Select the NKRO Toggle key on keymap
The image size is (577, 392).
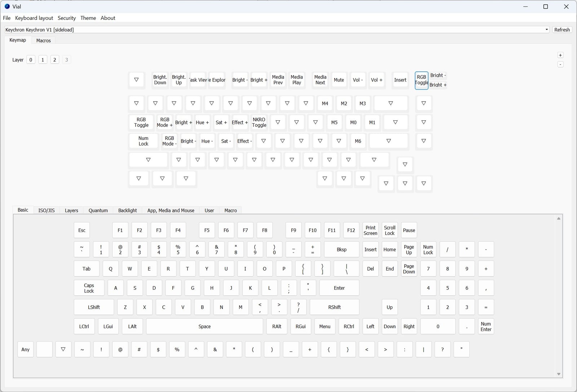tap(259, 122)
